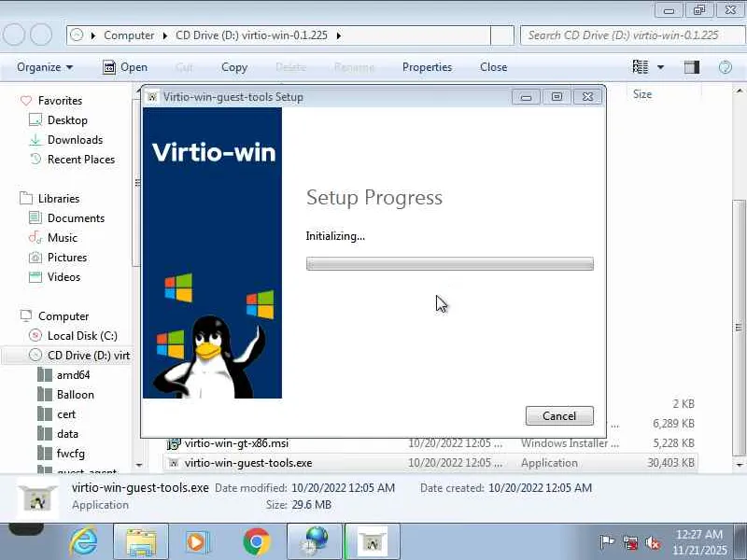Expand arrow after Computer in address bar

coord(165,35)
